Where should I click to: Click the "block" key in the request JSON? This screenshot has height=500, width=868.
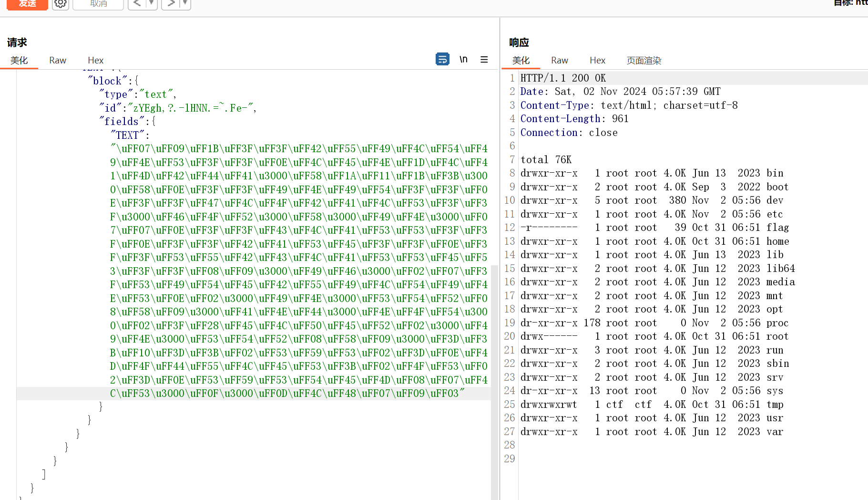pyautogui.click(x=107, y=81)
